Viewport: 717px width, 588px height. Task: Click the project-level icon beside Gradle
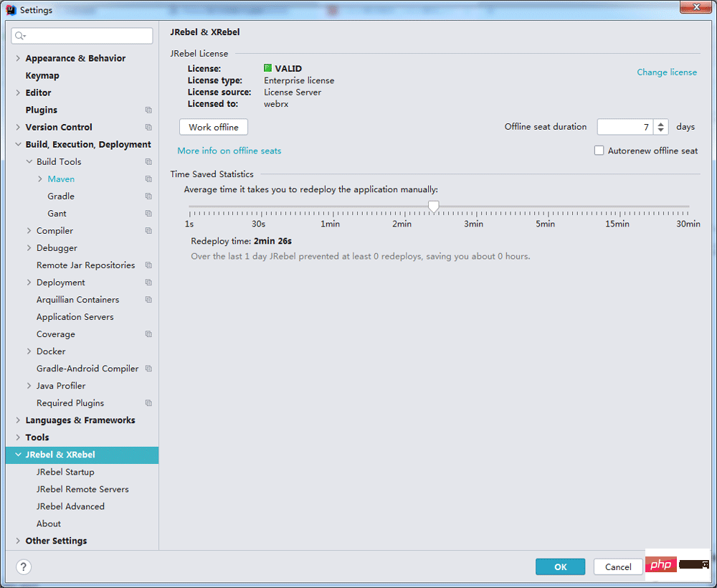pyautogui.click(x=148, y=196)
